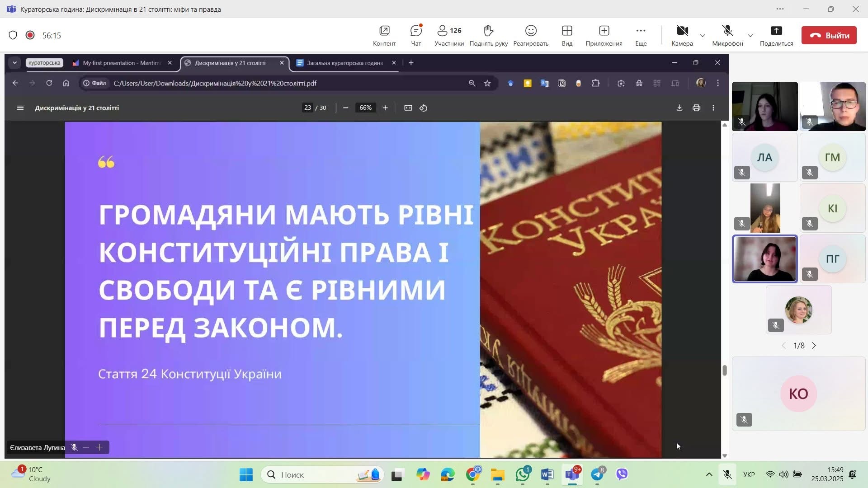868x488 pixels.
Task: Click Поделиться share screen icon
Action: (776, 35)
